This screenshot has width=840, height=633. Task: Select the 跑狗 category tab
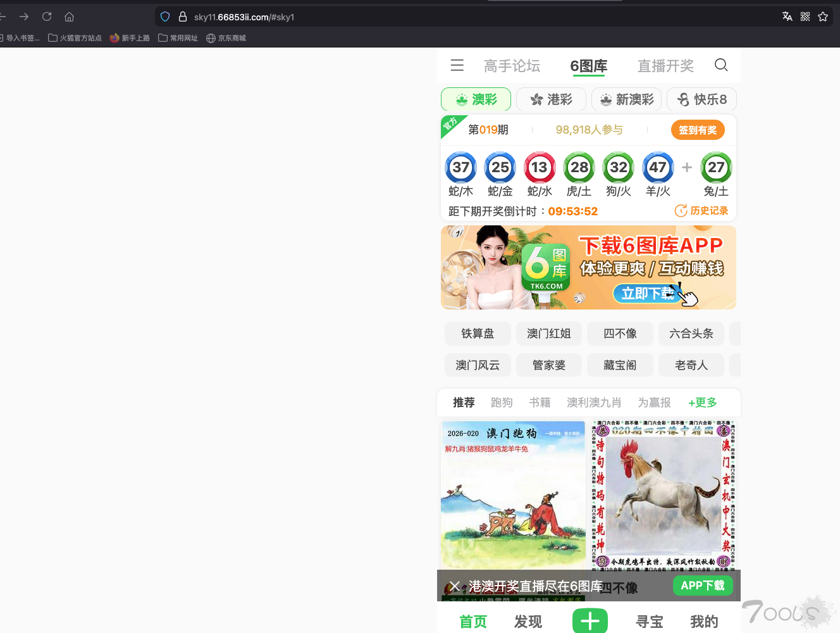tap(502, 403)
